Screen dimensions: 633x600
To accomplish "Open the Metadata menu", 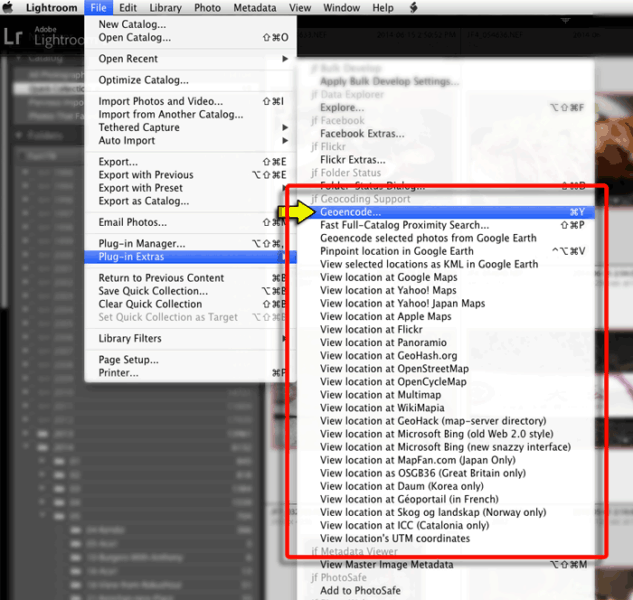I will 253,8.
